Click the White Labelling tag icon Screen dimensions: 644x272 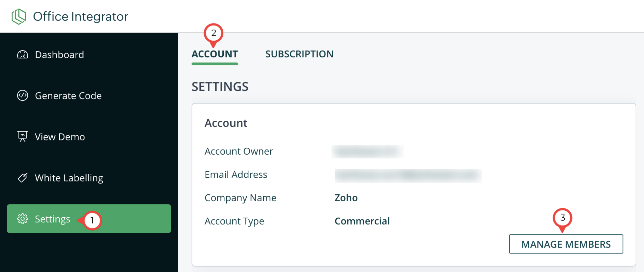pos(22,178)
